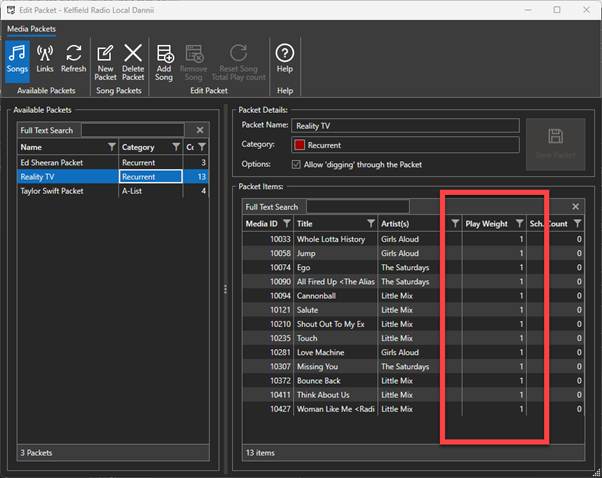
Task: Click the Packet Name input field
Action: 405,126
